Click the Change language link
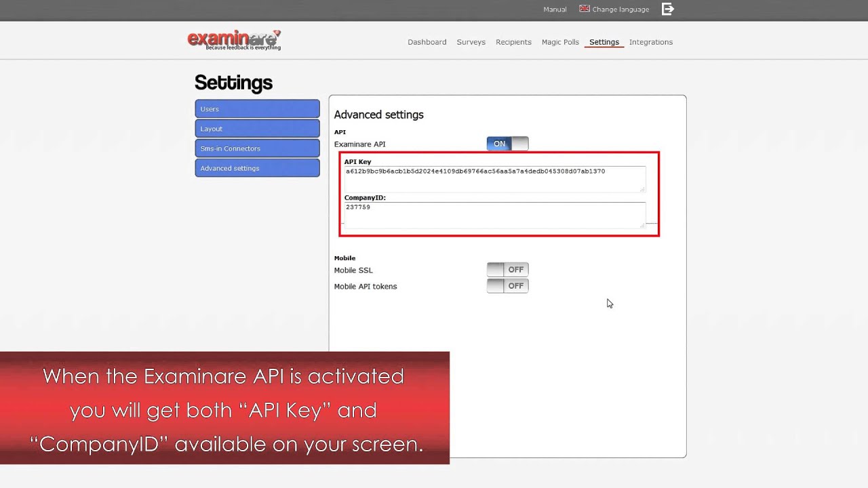The image size is (868, 488). (x=620, y=9)
